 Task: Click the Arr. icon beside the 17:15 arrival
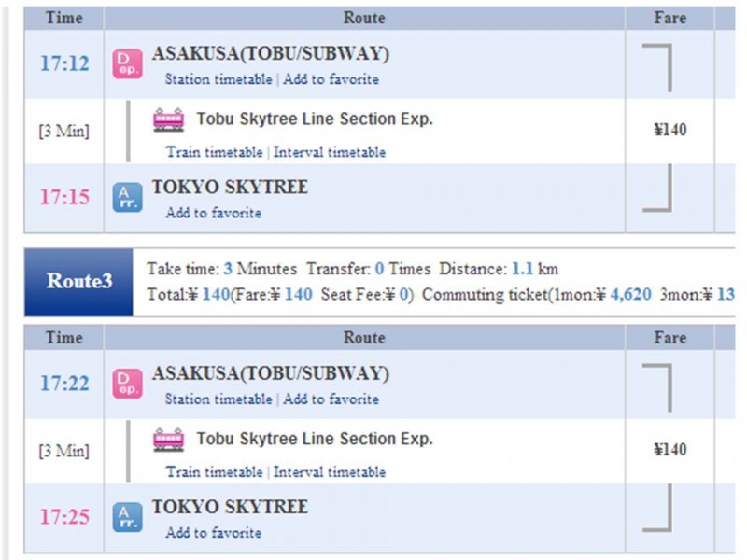127,197
